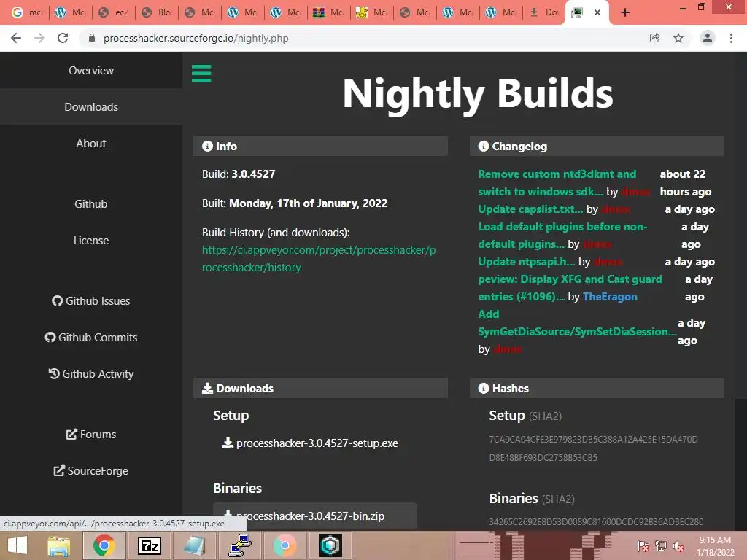The width and height of the screenshot is (747, 560).
Task: Open the Forums external link
Action: point(91,435)
